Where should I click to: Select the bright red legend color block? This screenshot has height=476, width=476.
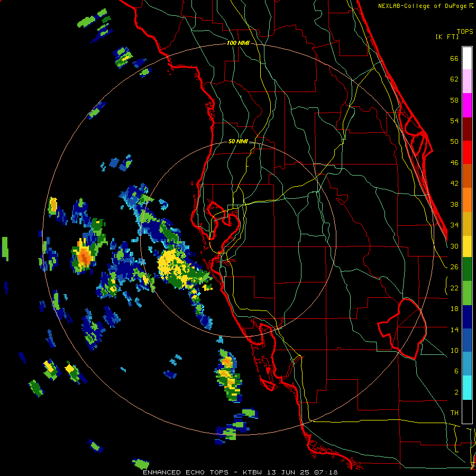(467, 152)
